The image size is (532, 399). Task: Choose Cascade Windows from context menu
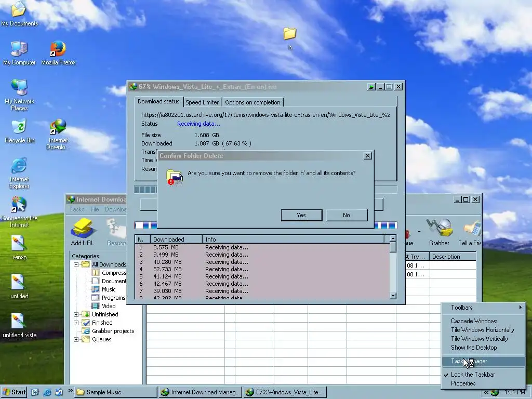(483, 321)
